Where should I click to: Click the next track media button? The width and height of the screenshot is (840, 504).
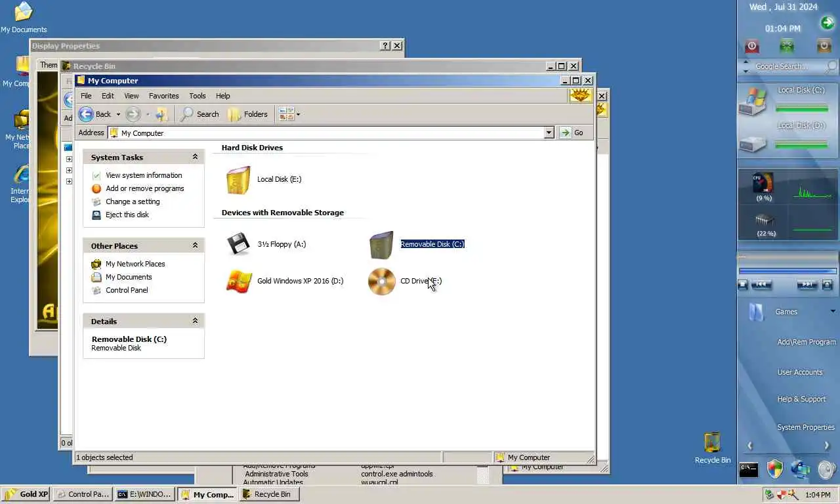[x=807, y=285]
